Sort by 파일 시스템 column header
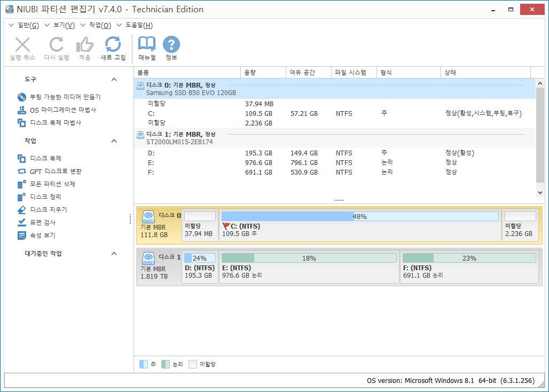The height and width of the screenshot is (392, 549). (x=354, y=73)
